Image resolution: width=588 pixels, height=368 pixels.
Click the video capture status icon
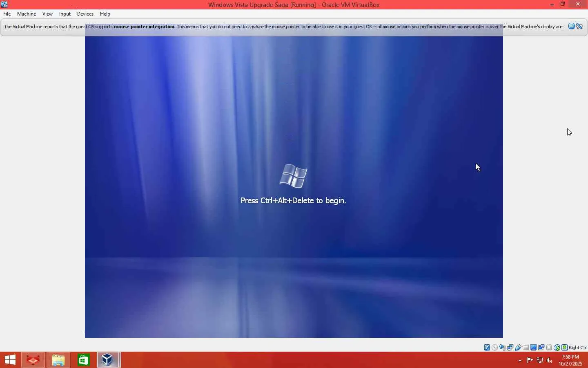(x=541, y=348)
